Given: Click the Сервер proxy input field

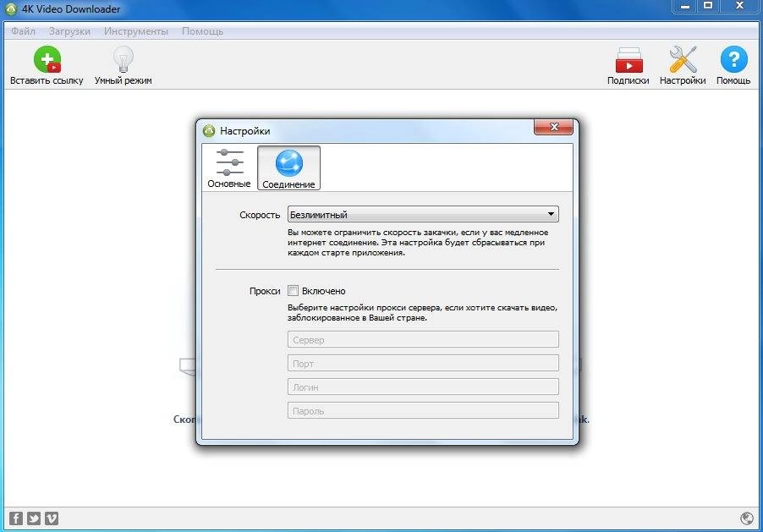Looking at the screenshot, I should point(423,339).
